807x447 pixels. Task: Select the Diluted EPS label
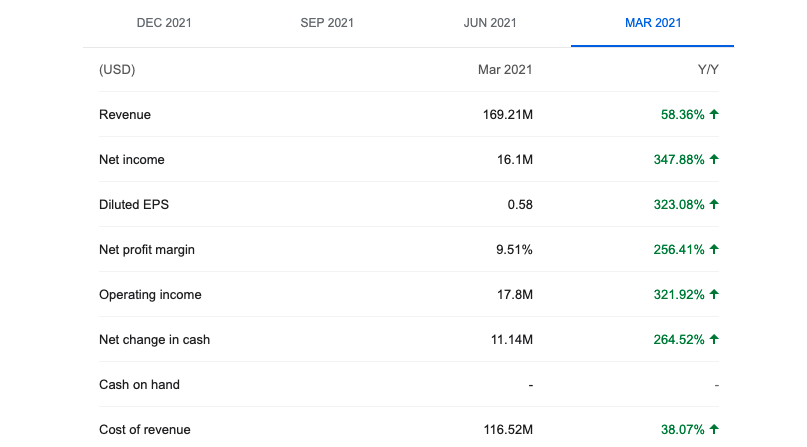pos(134,205)
